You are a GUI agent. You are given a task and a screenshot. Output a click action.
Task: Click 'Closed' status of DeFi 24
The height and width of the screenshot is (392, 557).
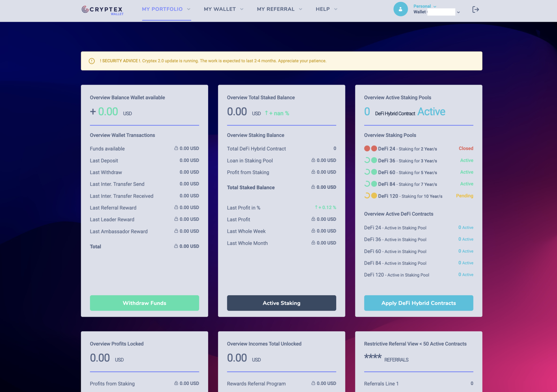[x=466, y=148]
